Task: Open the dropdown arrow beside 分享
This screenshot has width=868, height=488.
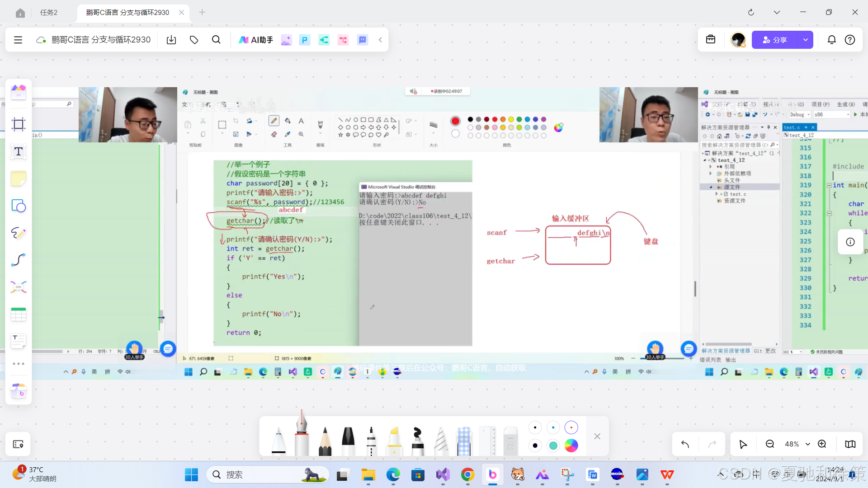Action: pyautogui.click(x=805, y=40)
